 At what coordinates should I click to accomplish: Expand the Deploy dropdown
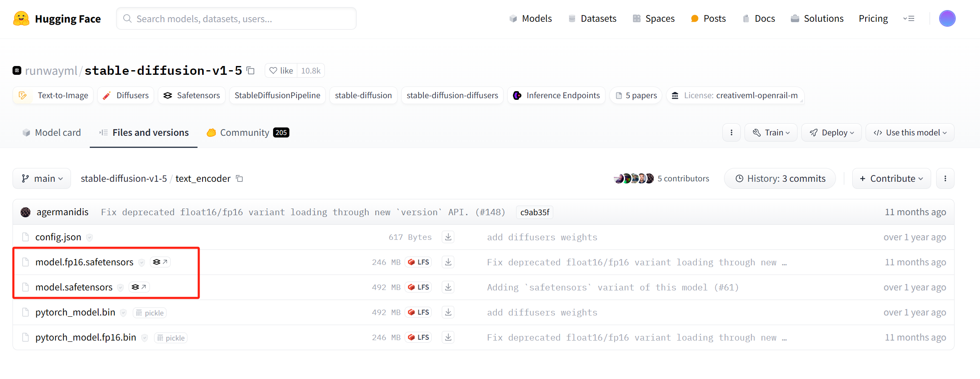tap(831, 132)
